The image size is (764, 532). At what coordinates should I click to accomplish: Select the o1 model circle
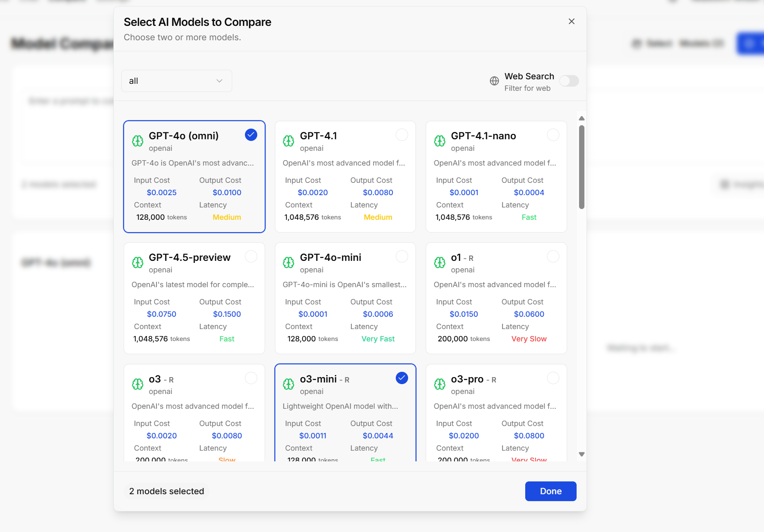(553, 256)
